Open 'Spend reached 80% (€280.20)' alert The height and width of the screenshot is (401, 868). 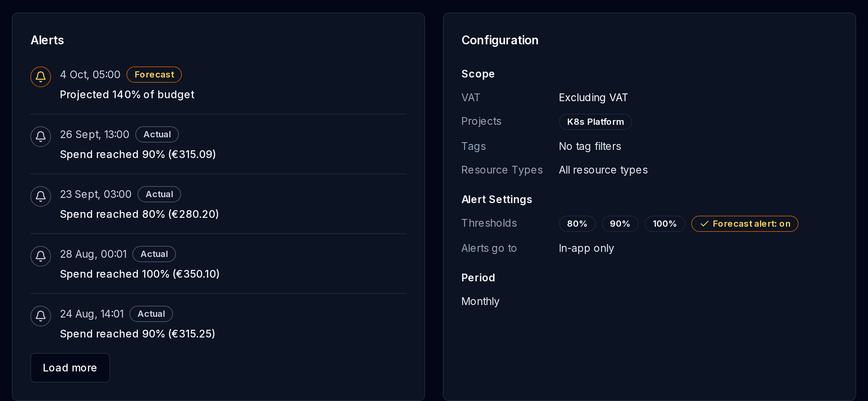tap(139, 214)
